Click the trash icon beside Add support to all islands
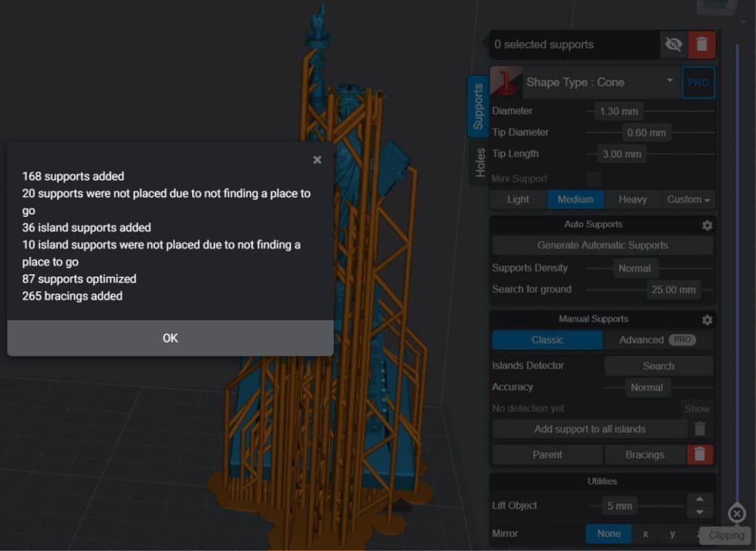Screen dimensions: 756x551 coord(700,429)
